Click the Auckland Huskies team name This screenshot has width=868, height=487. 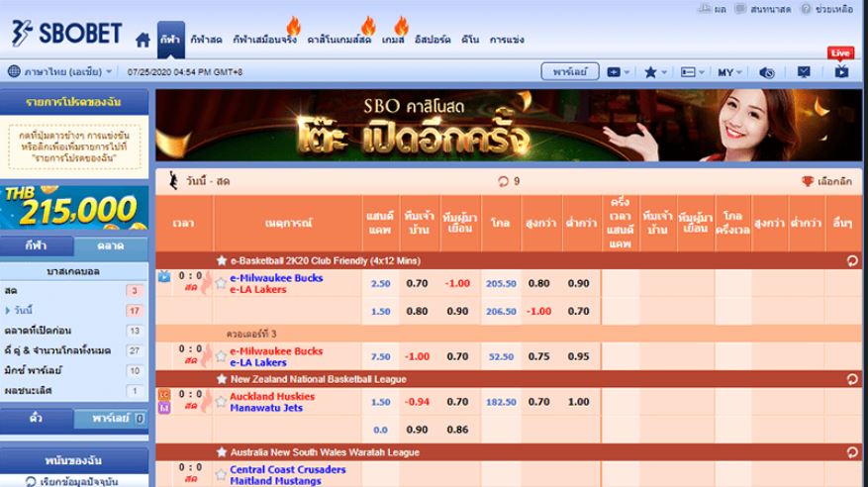tap(272, 396)
